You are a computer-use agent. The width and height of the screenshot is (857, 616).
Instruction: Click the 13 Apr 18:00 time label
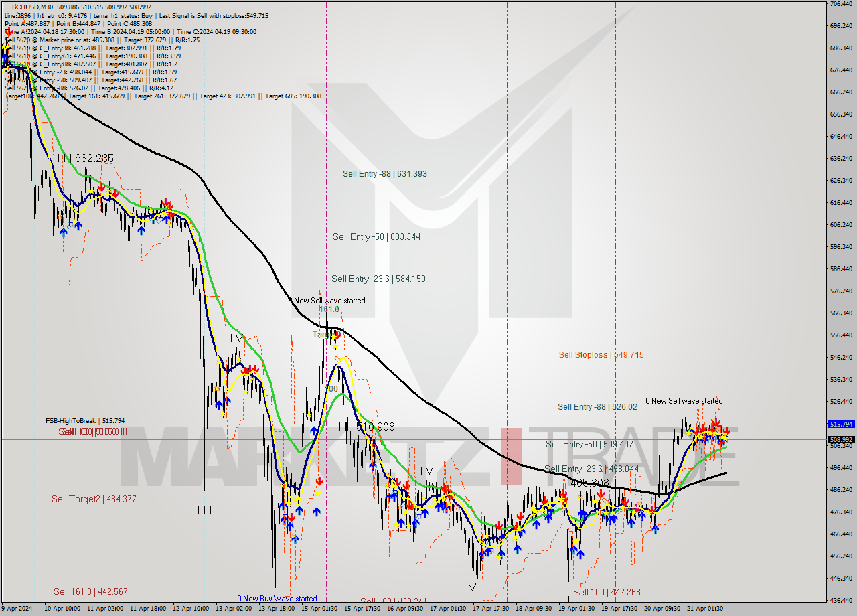point(277,609)
